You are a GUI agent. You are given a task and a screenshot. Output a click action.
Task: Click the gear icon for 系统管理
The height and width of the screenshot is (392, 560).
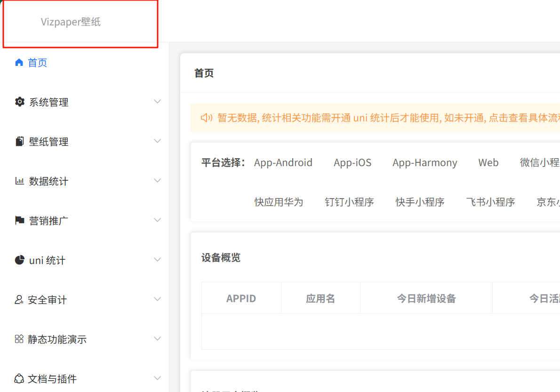(x=20, y=102)
